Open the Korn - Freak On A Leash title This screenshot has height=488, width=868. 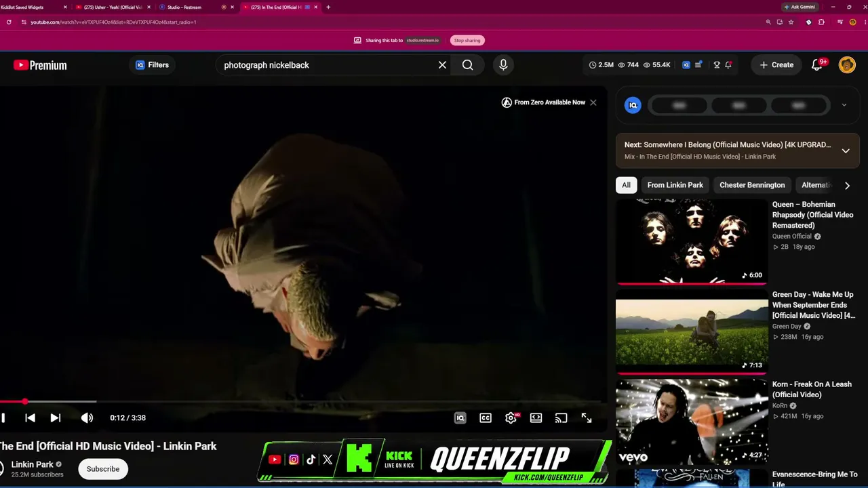(x=812, y=390)
